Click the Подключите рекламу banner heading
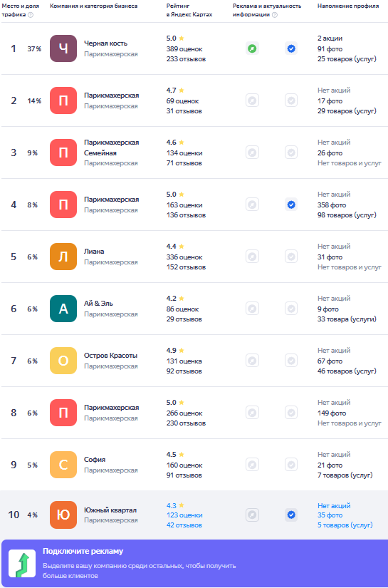Viewport: 388px width, 588px height. [83, 551]
